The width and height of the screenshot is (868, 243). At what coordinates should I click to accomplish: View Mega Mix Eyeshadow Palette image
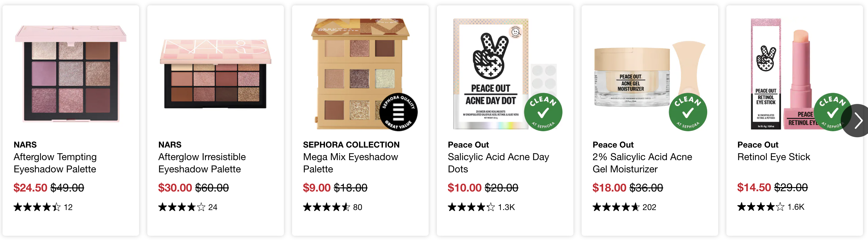coord(360,73)
